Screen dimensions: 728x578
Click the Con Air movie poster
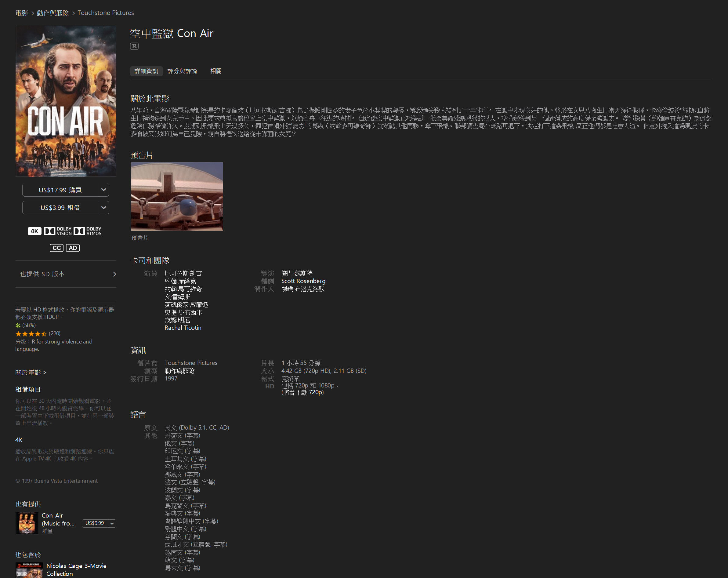66,101
